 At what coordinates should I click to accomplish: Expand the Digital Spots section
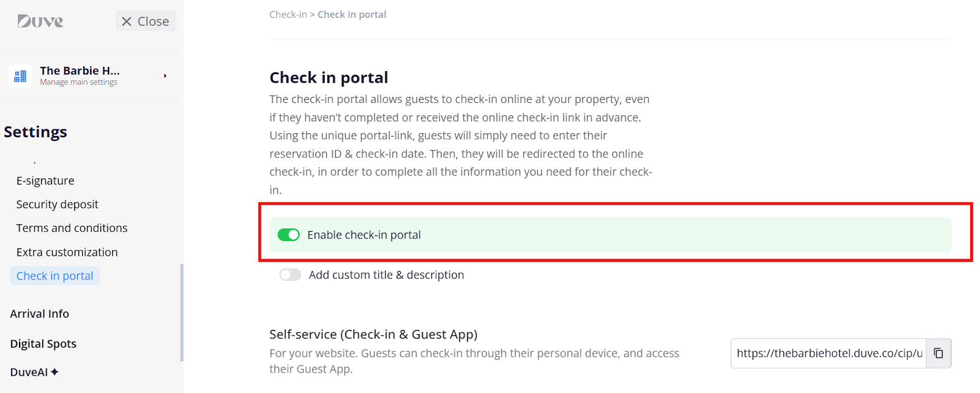click(x=43, y=343)
